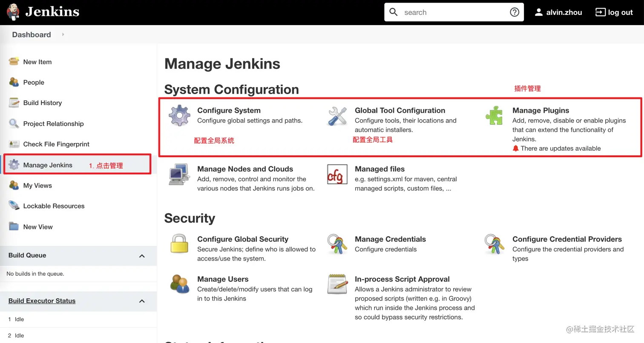Open the Manage Plugins puzzle-piece icon
Viewport: 644px width, 343px height.
(494, 115)
